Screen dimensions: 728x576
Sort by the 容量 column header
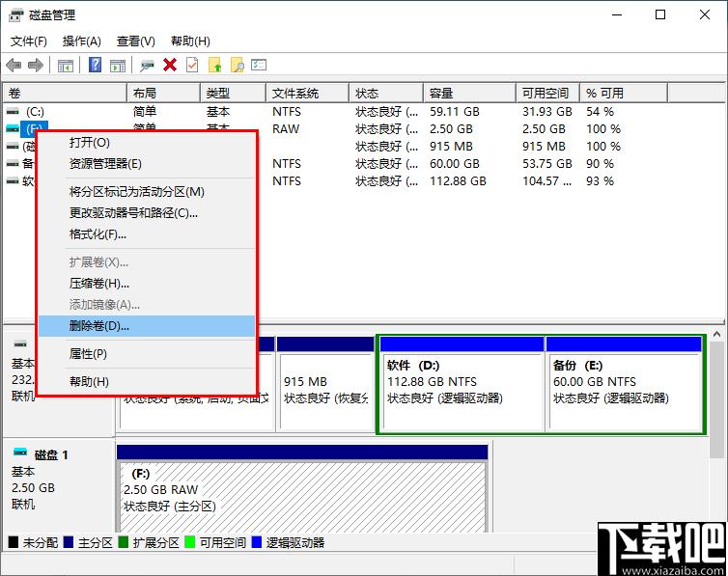point(469,94)
